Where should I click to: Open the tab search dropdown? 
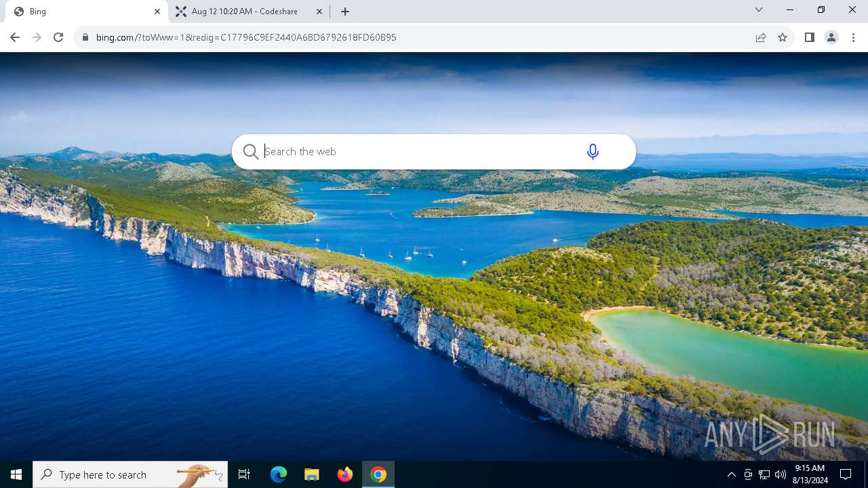(759, 10)
